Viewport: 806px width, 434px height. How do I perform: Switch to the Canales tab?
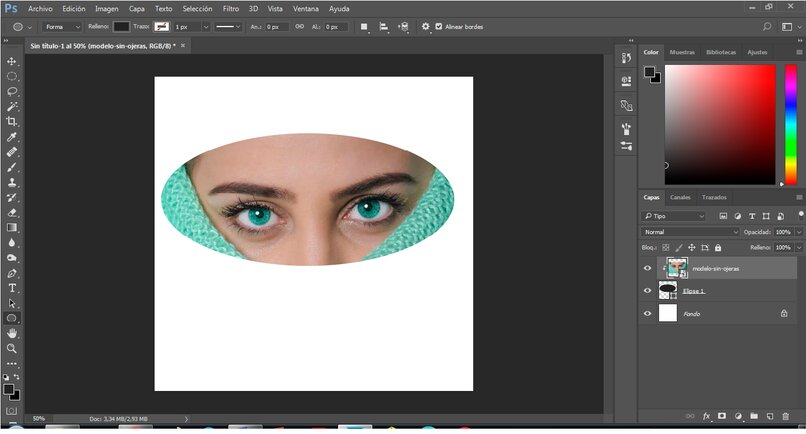click(680, 197)
